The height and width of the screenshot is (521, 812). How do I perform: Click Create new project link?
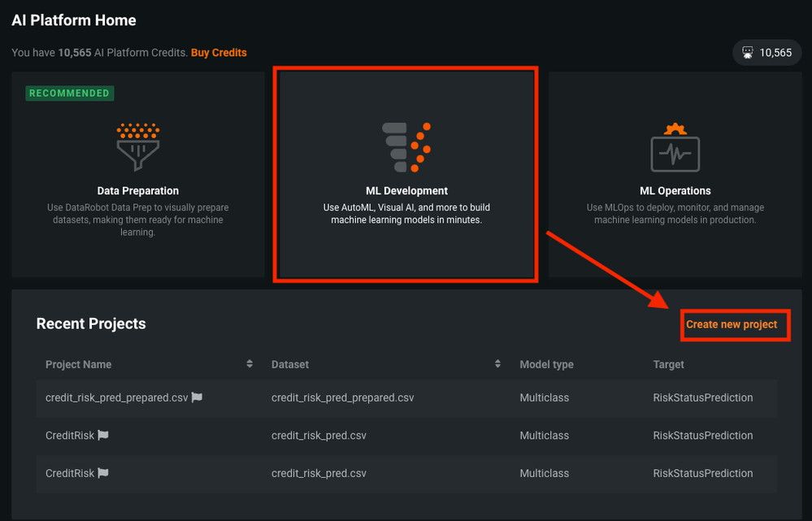(x=732, y=324)
